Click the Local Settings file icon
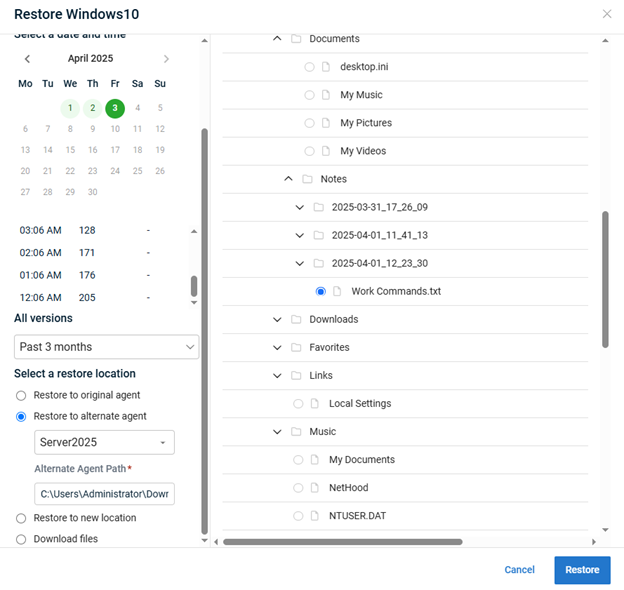 coord(314,404)
